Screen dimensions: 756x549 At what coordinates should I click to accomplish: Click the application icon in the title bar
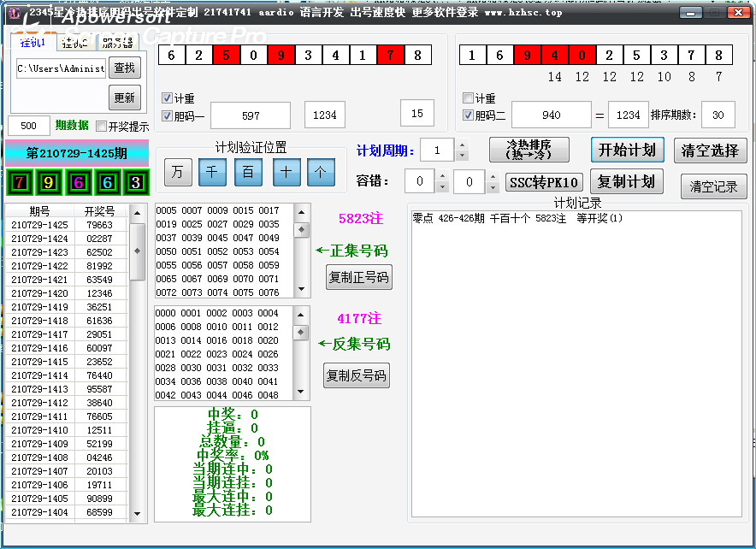[15, 13]
